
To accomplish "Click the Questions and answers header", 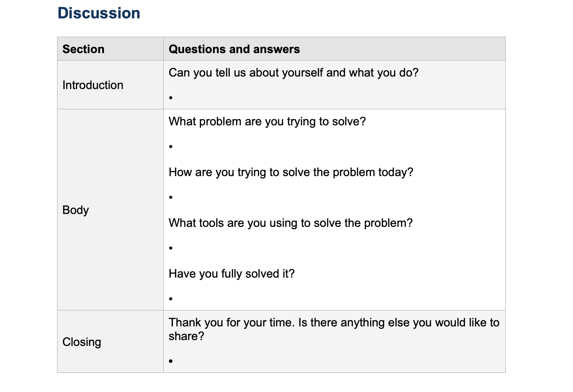I will point(234,49).
